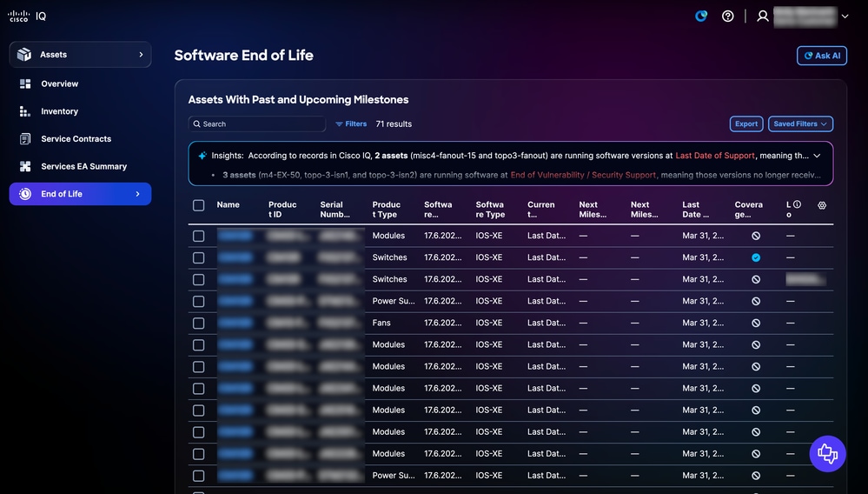Open the table column settings gear
This screenshot has height=494, width=868.
coord(822,205)
